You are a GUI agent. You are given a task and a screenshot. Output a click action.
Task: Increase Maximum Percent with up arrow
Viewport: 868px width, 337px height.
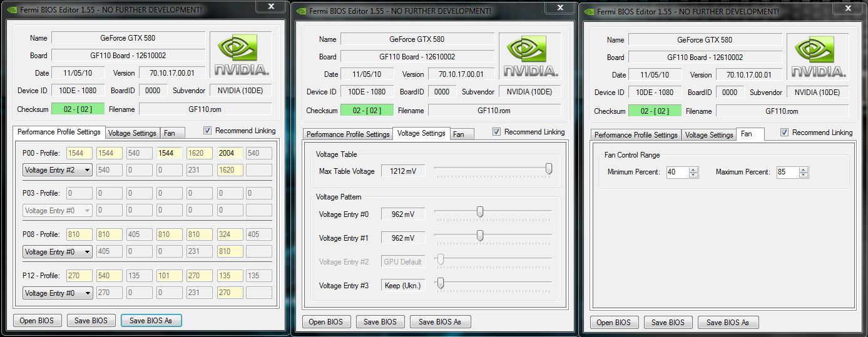[x=804, y=169]
